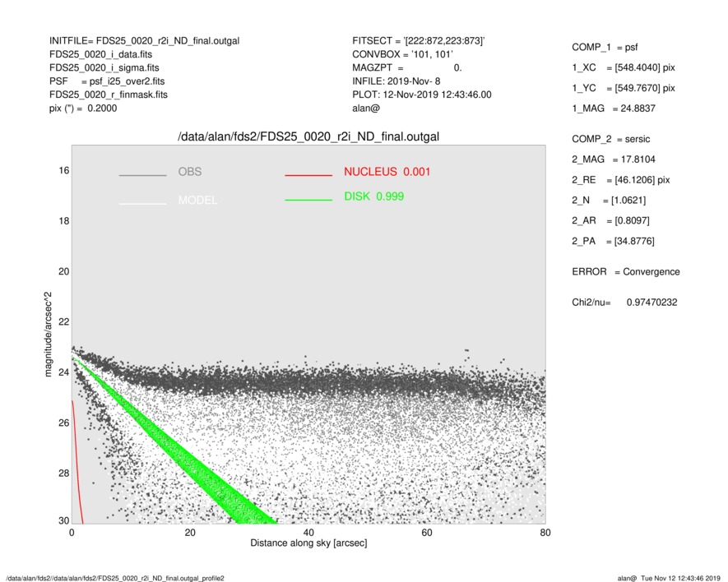Click the INITFILE header line
The height and width of the screenshot is (582, 728).
(x=144, y=40)
